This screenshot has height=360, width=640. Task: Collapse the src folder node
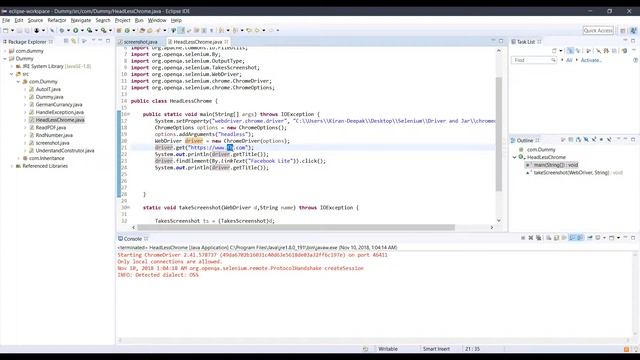12,74
